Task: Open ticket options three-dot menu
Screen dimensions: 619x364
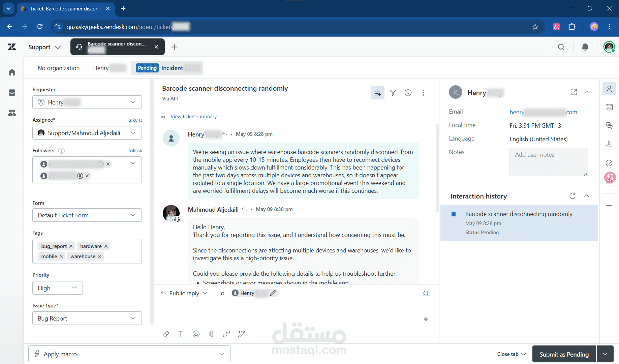Action: tap(423, 92)
